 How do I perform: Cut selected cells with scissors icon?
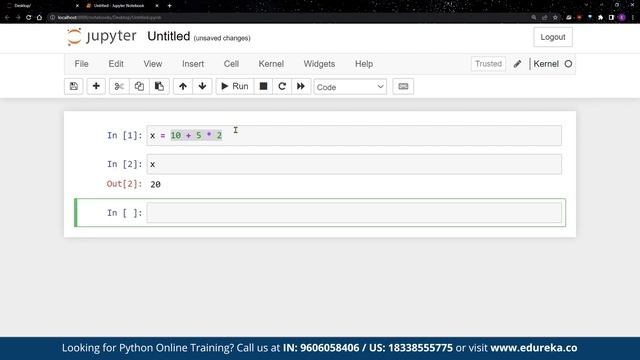click(119, 86)
